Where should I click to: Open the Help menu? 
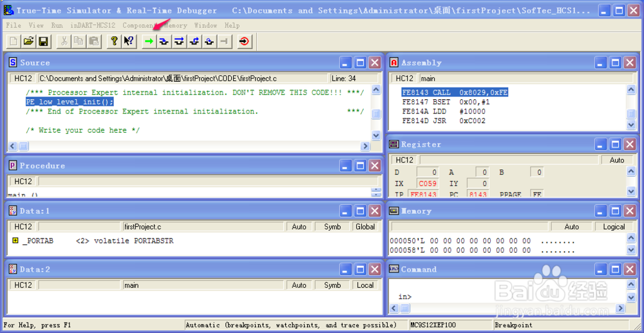click(232, 26)
